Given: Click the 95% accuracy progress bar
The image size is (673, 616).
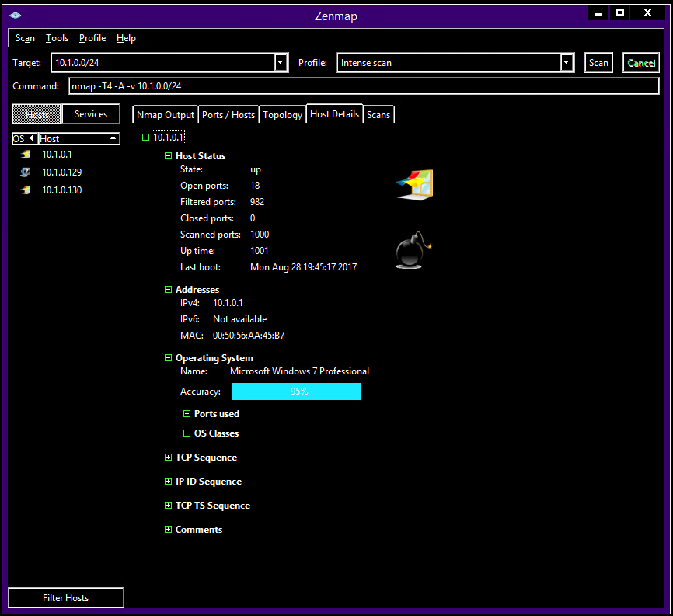Looking at the screenshot, I should [x=296, y=392].
